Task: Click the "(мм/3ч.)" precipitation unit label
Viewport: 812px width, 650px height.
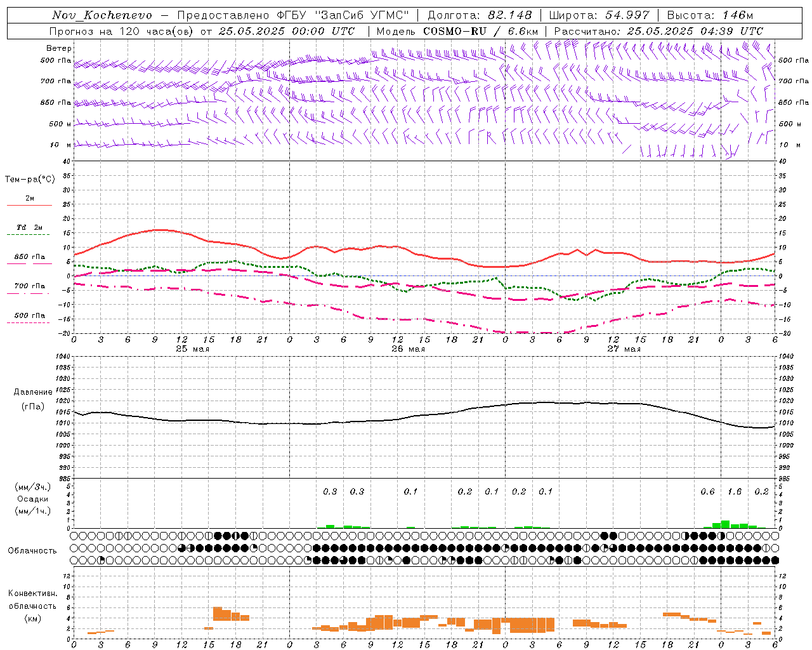Action: click(33, 487)
